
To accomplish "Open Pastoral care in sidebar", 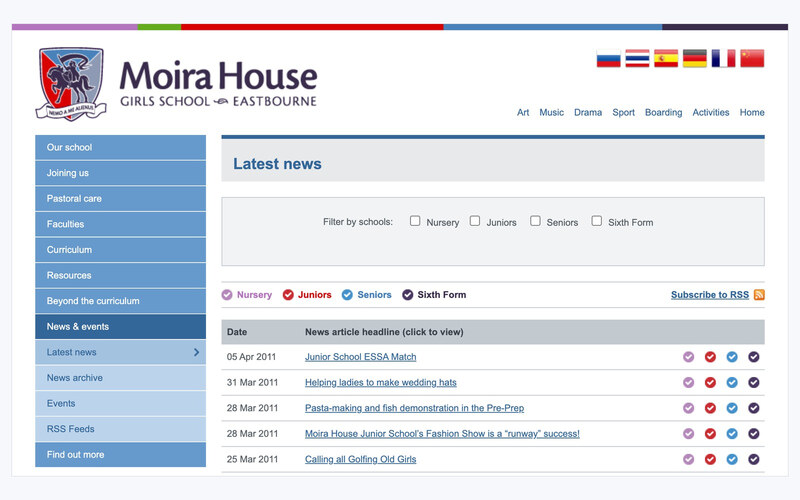I will tap(120, 198).
